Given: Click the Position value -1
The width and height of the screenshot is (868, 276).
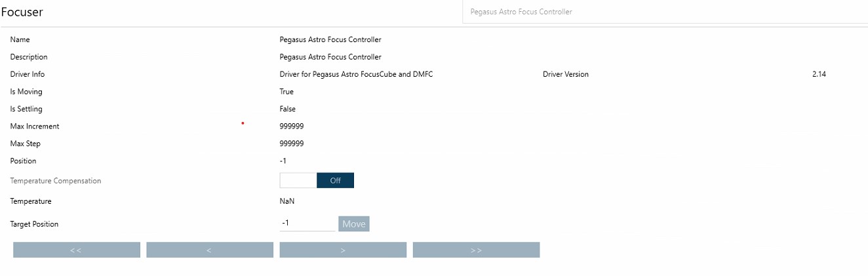Looking at the screenshot, I should 283,161.
